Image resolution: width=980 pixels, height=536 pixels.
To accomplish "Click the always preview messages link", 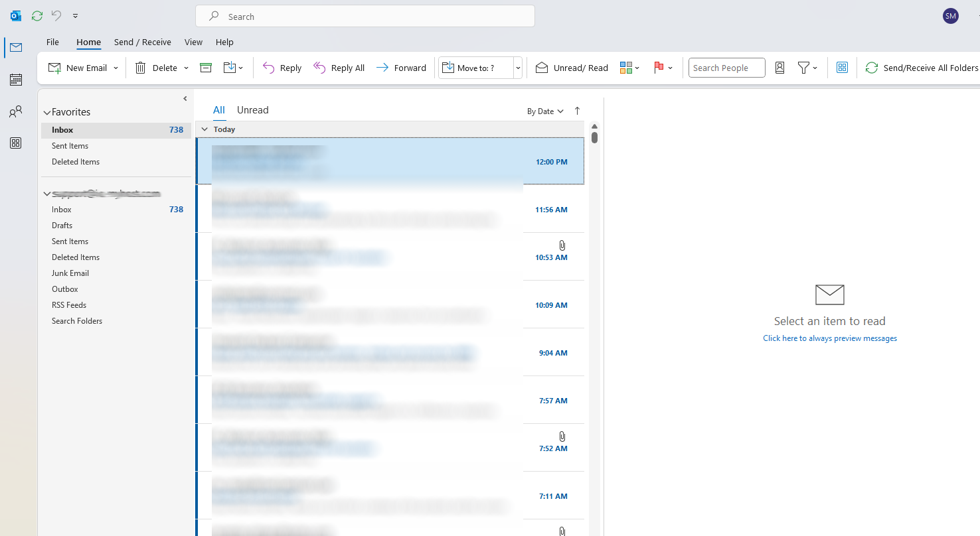I will [829, 338].
